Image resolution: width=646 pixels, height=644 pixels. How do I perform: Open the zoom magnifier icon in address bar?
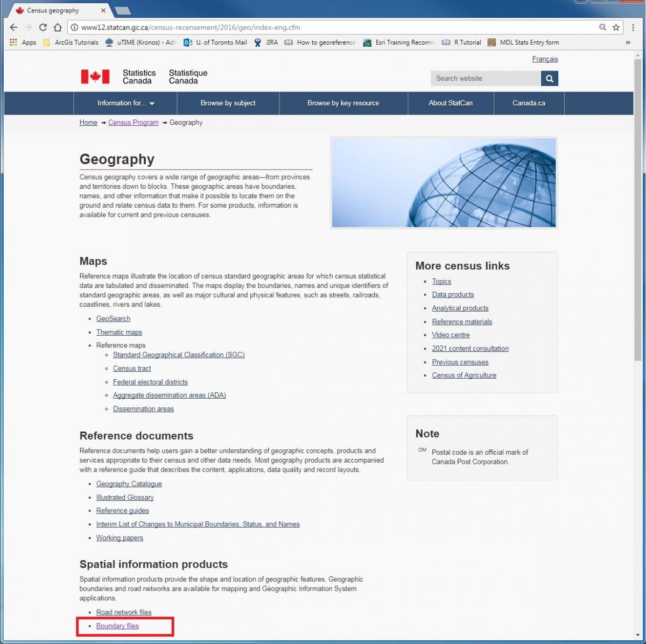603,27
